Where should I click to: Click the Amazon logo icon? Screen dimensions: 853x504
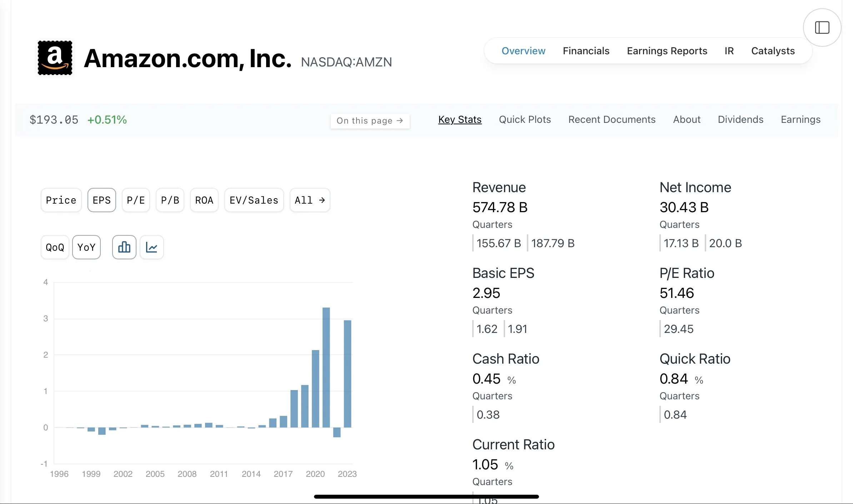(x=55, y=58)
